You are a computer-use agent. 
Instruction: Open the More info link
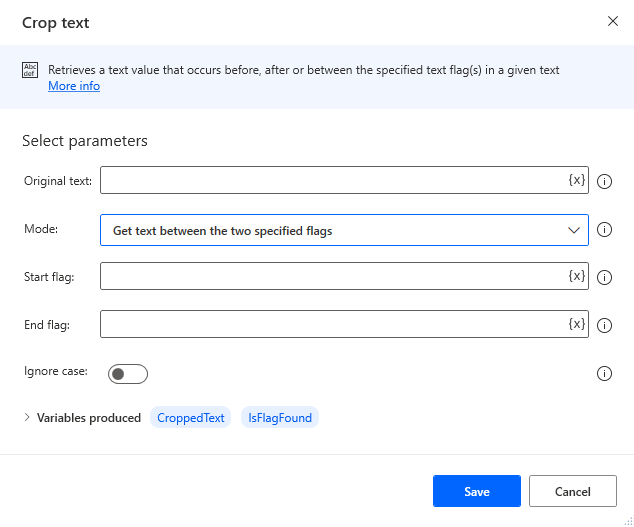point(74,86)
